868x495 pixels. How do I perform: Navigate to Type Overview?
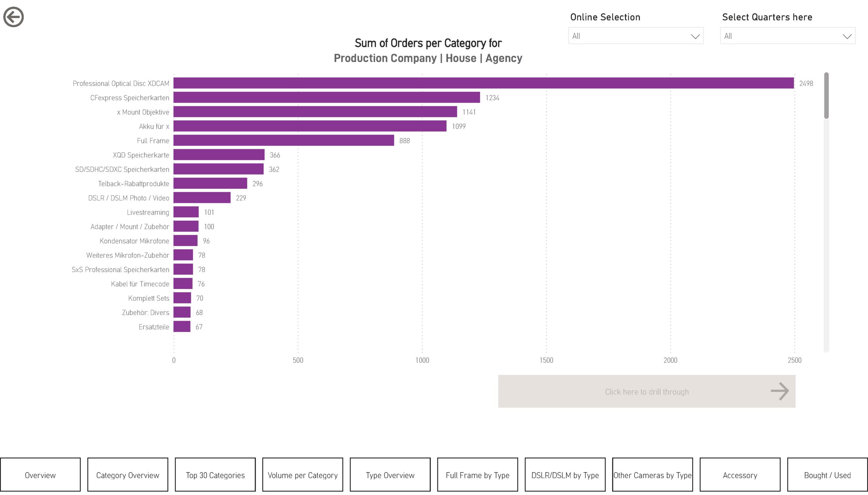pyautogui.click(x=390, y=475)
